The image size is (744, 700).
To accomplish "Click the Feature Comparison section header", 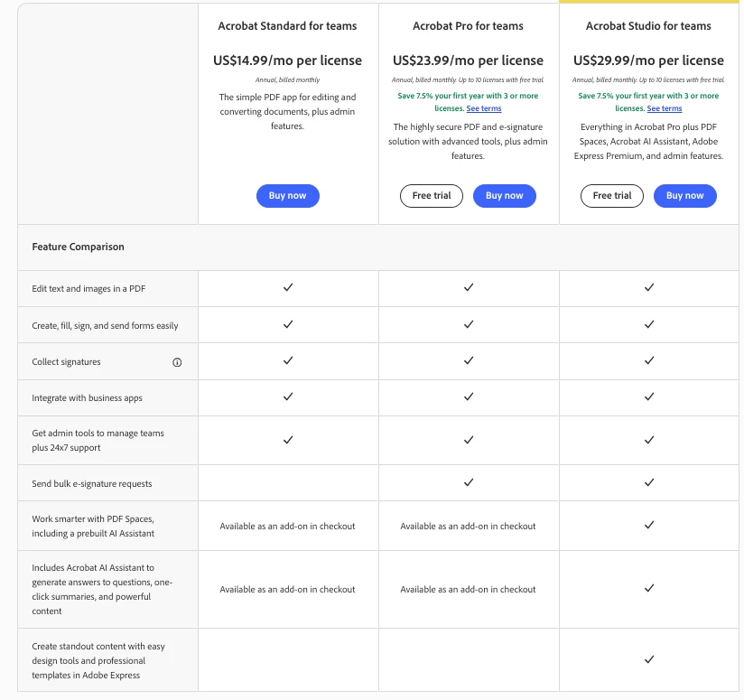I will pos(79,247).
